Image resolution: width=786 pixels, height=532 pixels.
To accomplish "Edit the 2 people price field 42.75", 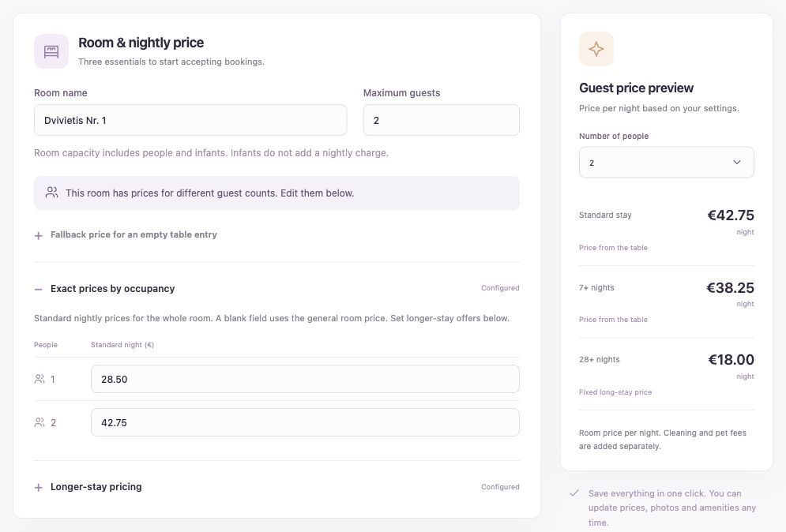I will click(x=305, y=422).
